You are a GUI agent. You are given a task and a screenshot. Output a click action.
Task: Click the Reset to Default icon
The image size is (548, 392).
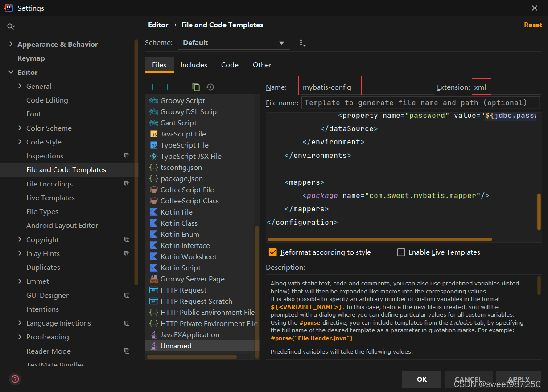point(210,87)
